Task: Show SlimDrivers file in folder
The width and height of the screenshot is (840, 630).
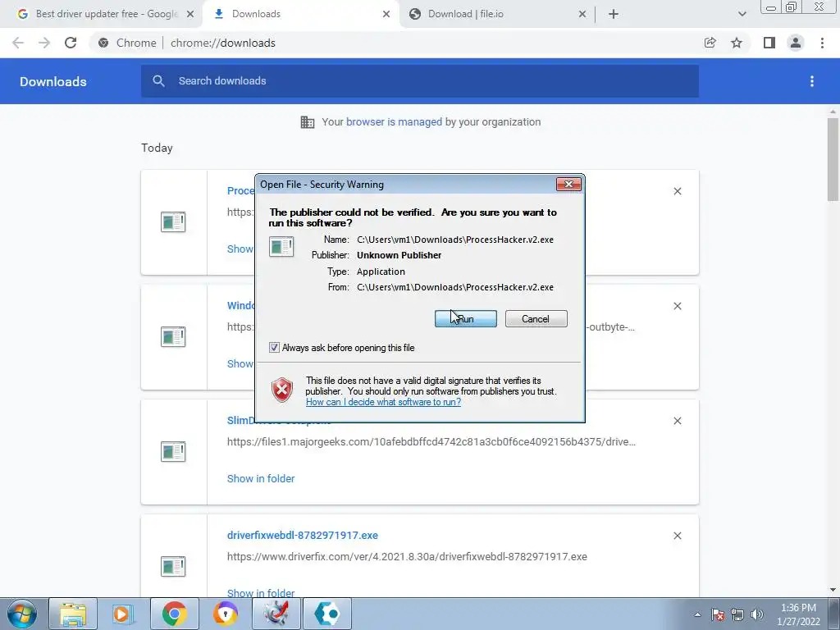Action: coord(261,479)
